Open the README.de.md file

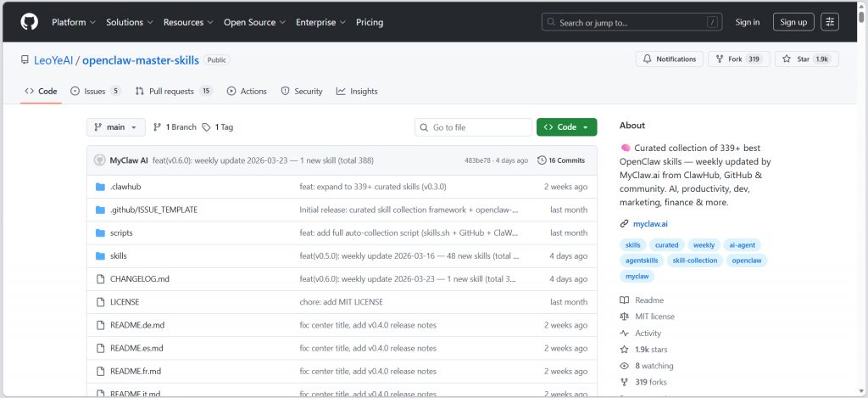click(137, 325)
